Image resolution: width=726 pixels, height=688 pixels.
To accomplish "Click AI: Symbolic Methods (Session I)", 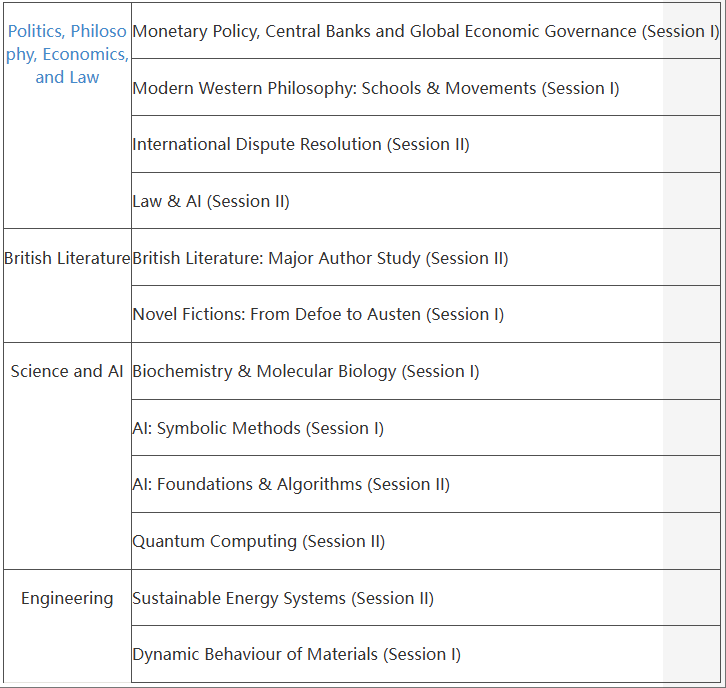I will point(258,428).
